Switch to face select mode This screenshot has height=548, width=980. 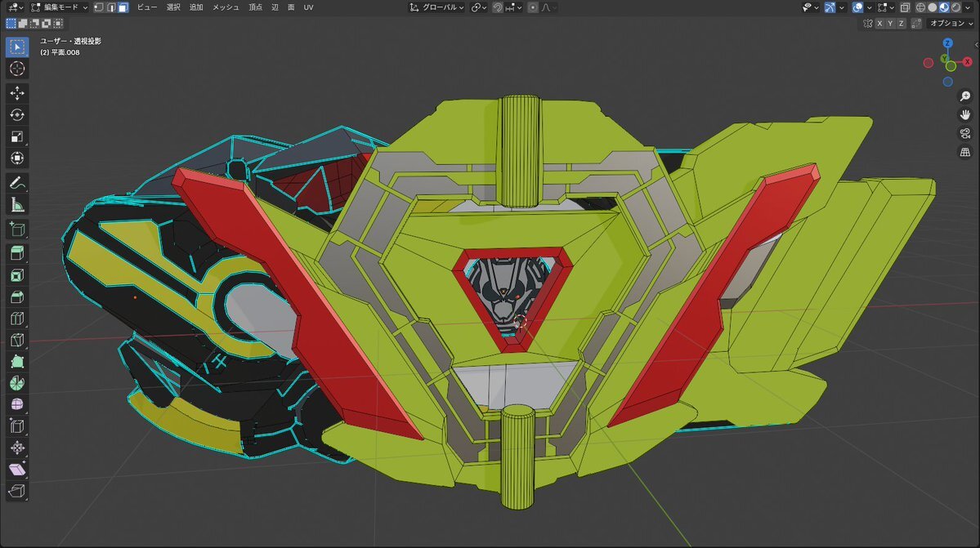[x=123, y=7]
